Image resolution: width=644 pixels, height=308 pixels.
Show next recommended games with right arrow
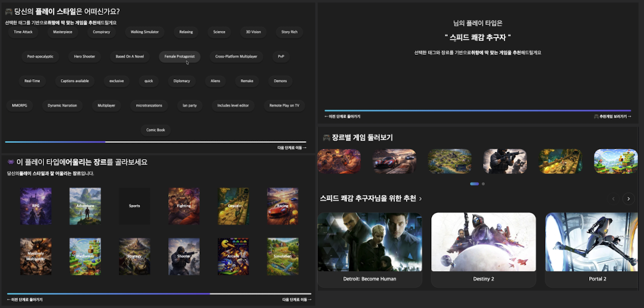click(628, 199)
